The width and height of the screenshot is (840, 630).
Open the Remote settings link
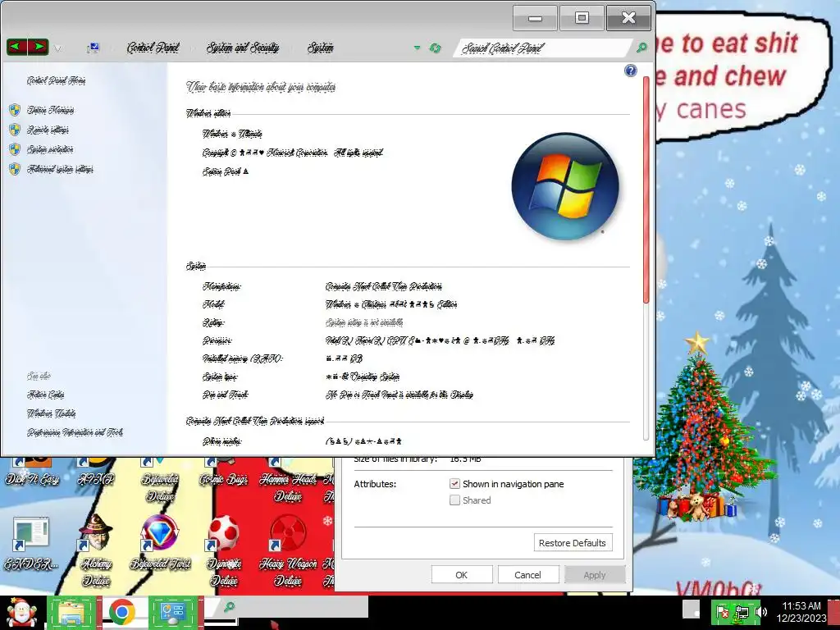[x=48, y=130]
